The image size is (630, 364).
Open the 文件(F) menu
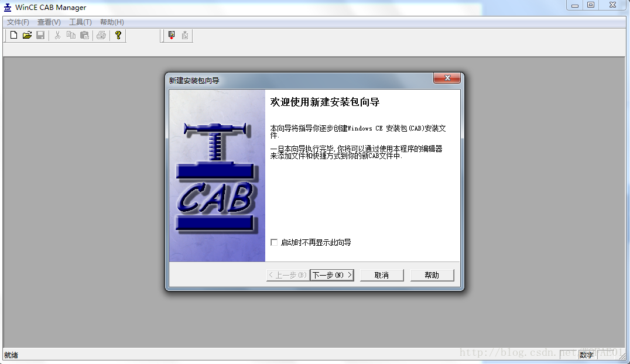point(18,22)
